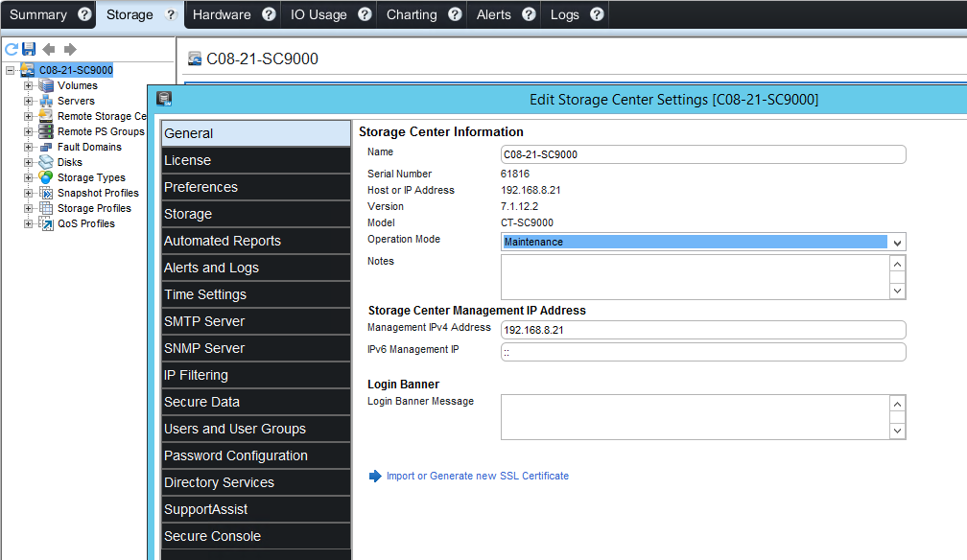967x560 pixels.
Task: Click the Management IPv4 Address field
Action: [702, 330]
